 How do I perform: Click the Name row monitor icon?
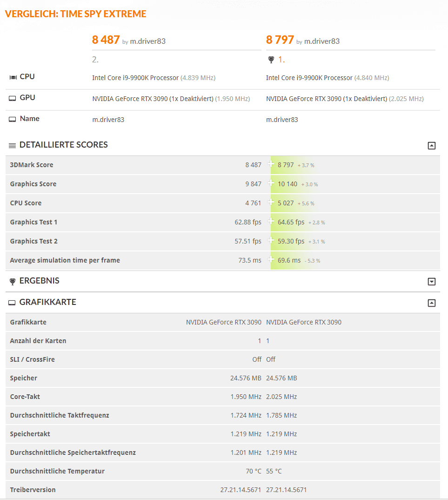pyautogui.click(x=12, y=119)
